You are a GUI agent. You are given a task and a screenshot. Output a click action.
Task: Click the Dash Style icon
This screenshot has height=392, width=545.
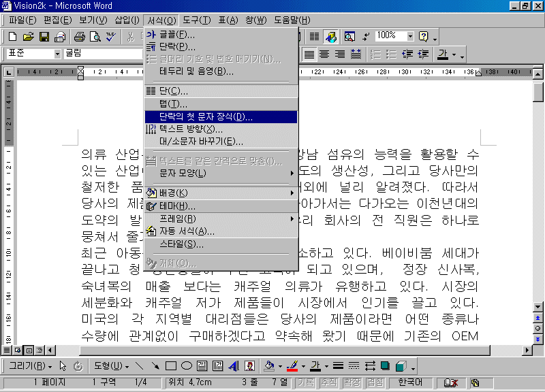354,366
